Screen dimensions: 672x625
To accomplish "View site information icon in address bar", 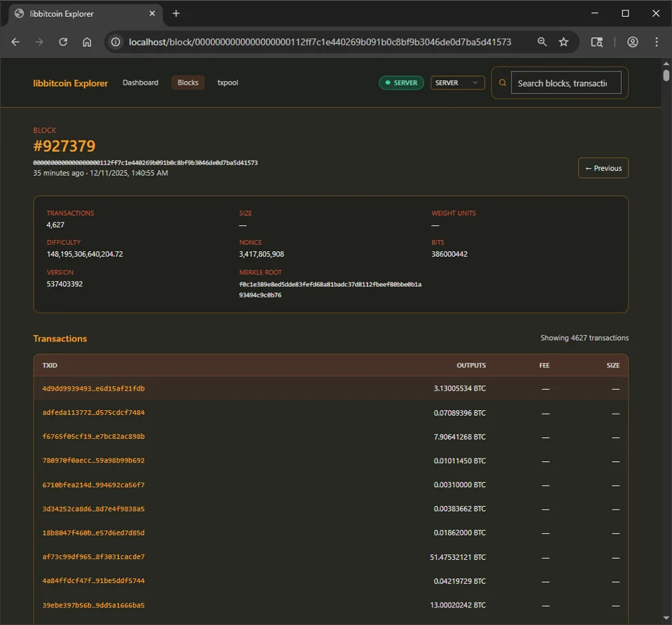I will point(115,42).
